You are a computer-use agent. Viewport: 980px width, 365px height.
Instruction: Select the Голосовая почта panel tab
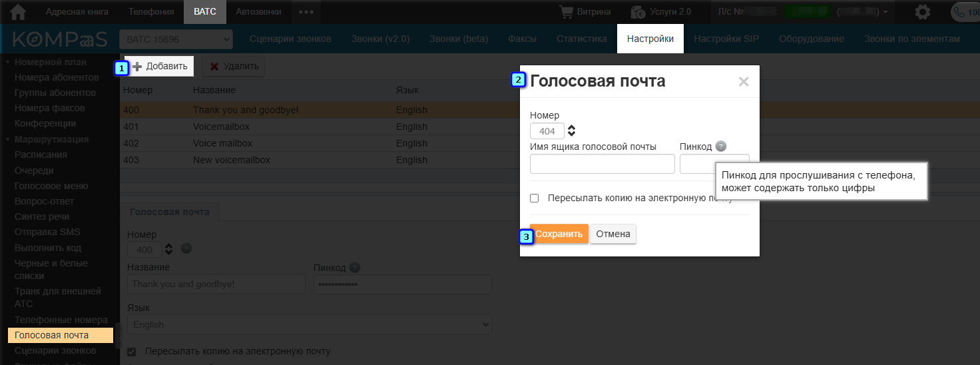click(x=170, y=212)
